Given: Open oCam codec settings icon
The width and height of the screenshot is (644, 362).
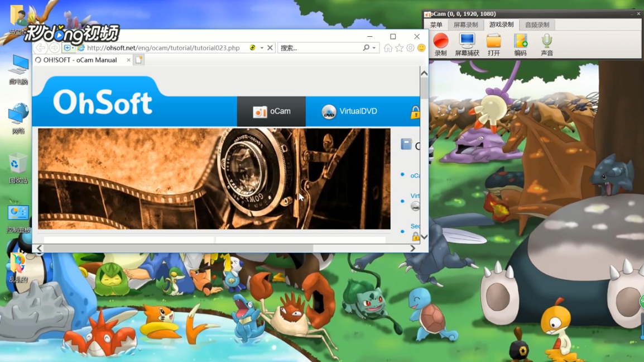Looking at the screenshot, I should point(520,45).
